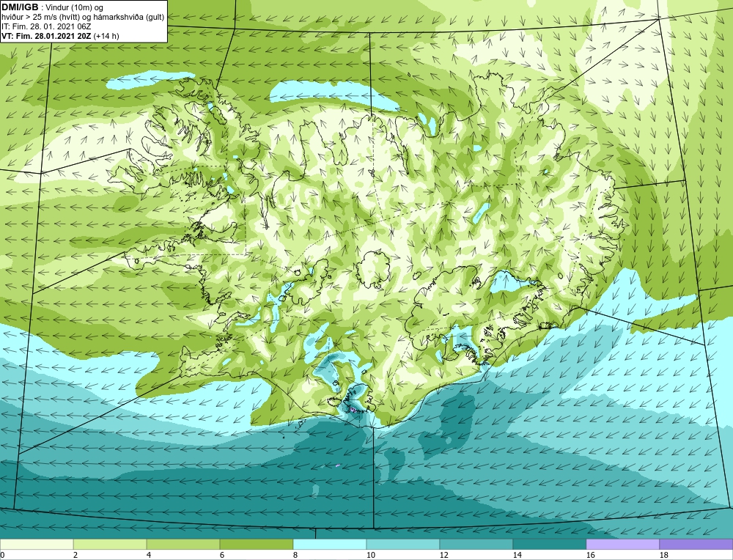The image size is (733, 560).
Task: Click the legend label "2"
Action: tap(75, 556)
